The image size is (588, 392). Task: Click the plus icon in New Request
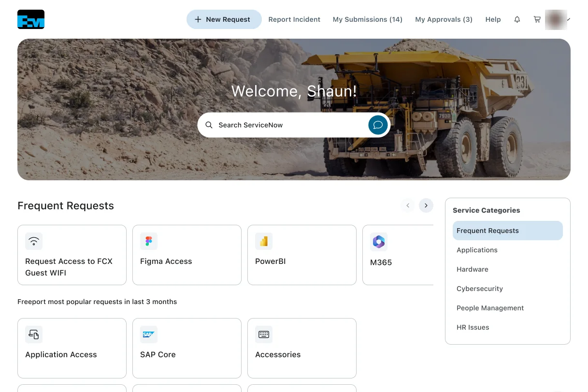[198, 19]
